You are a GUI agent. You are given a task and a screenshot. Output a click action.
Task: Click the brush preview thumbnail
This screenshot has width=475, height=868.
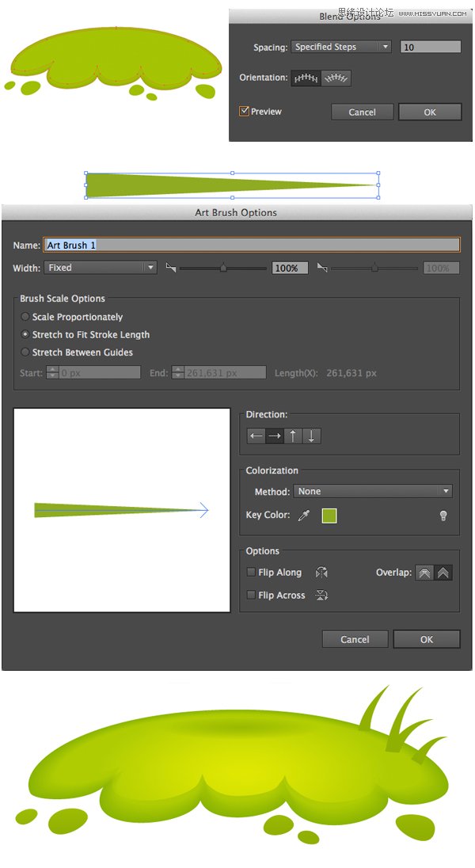point(122,510)
